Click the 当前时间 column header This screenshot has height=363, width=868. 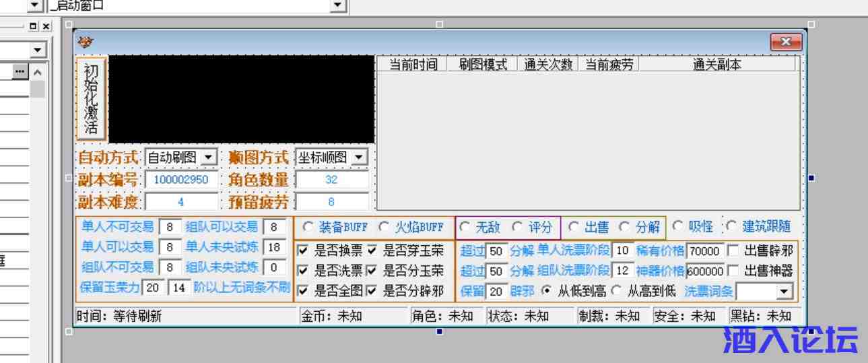(413, 65)
